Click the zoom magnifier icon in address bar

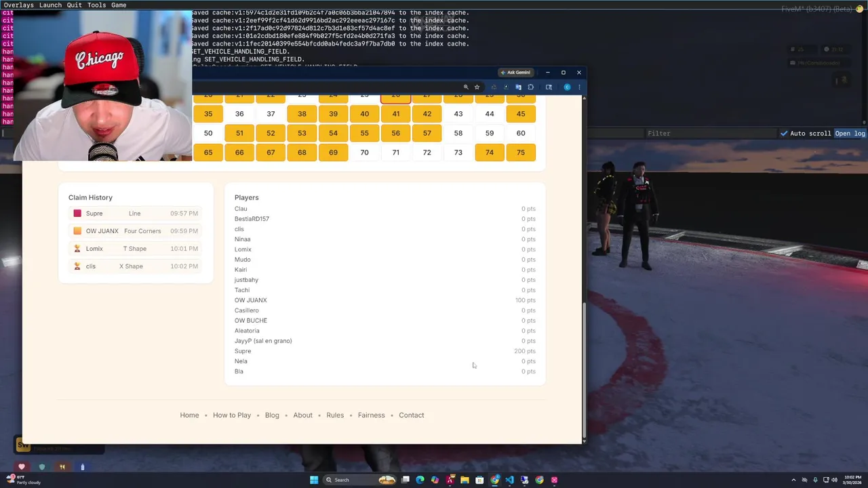pos(466,87)
